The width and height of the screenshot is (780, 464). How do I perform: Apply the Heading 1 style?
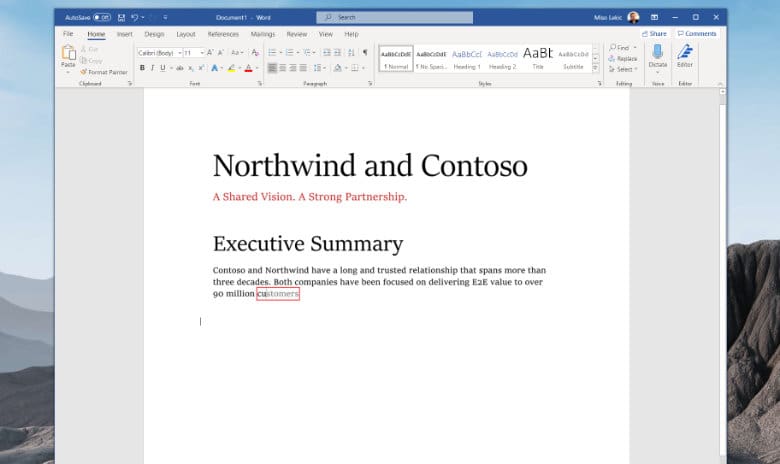coord(467,59)
